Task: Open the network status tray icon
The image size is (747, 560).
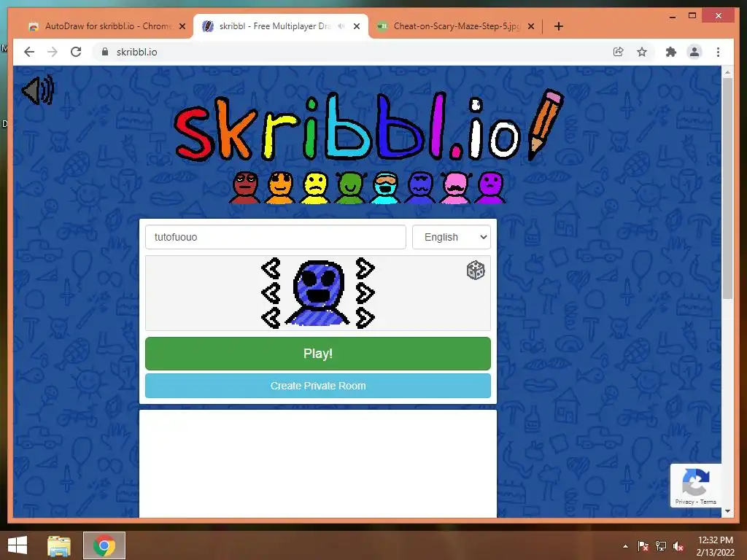Action: 661,546
